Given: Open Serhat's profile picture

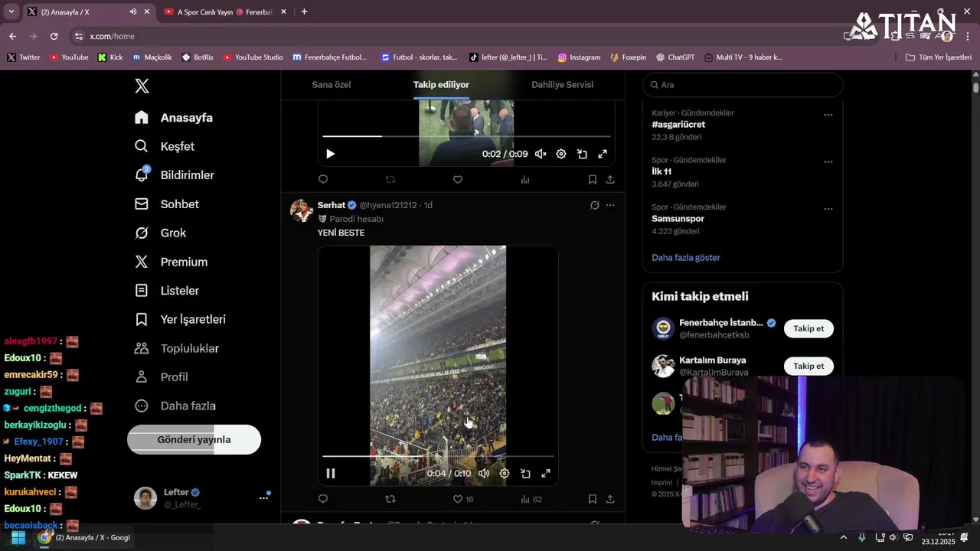Looking at the screenshot, I should (302, 210).
